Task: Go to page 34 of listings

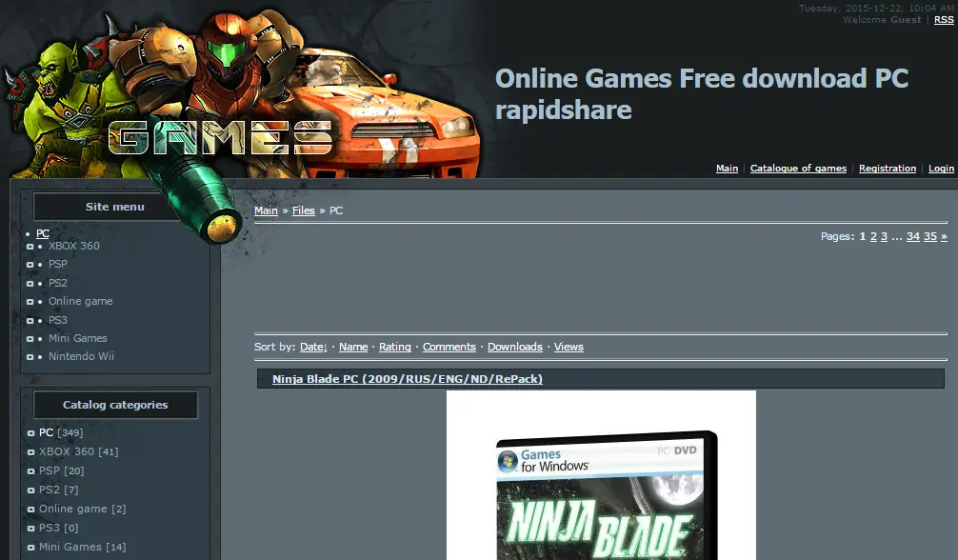Action: tap(913, 236)
